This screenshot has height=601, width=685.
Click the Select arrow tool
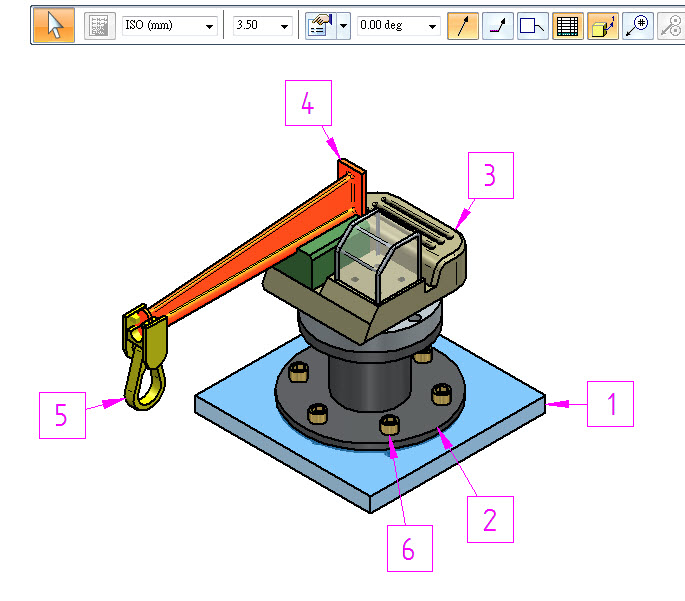tap(54, 25)
